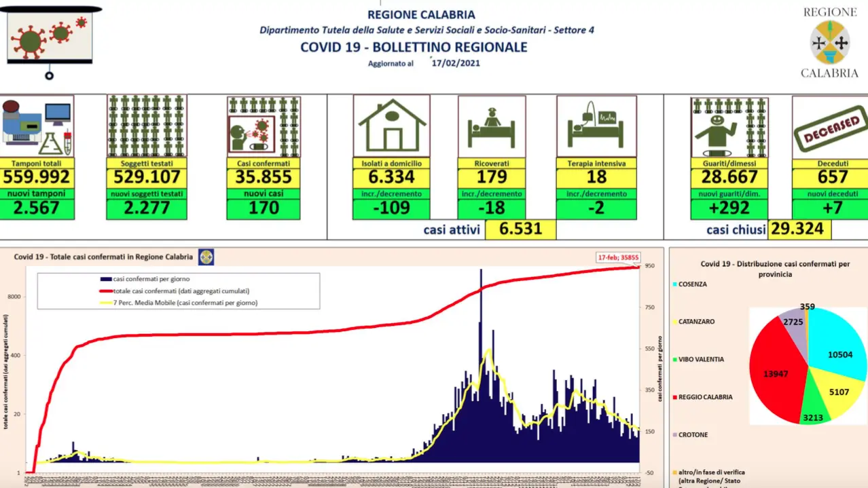Viewport: 868px width, 488px height.
Task: Select the Casi confermati infected person icon
Action: click(x=264, y=126)
